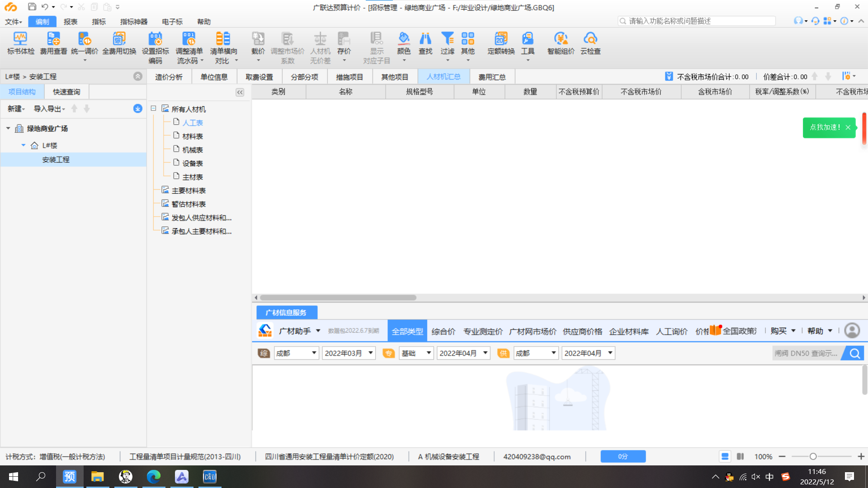Open the 颜色 color tool
The height and width of the screenshot is (488, 868).
(404, 43)
